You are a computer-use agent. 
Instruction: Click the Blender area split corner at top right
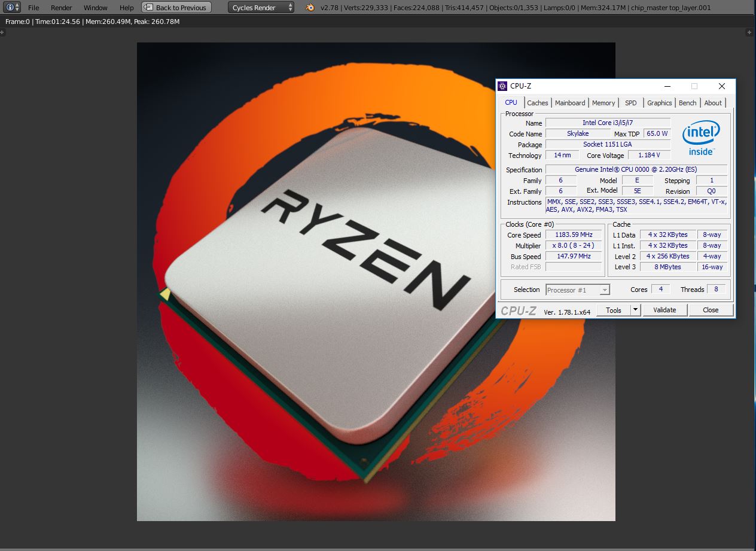tap(751, 32)
